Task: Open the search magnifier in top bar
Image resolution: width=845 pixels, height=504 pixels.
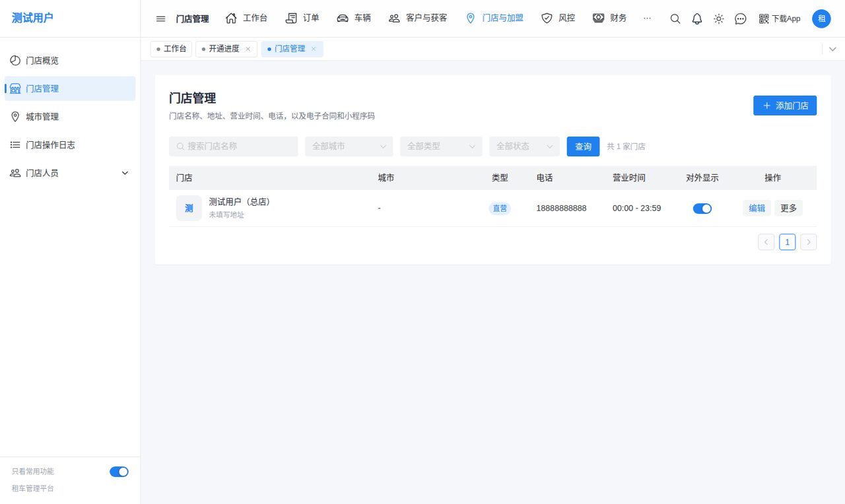Action: (675, 18)
